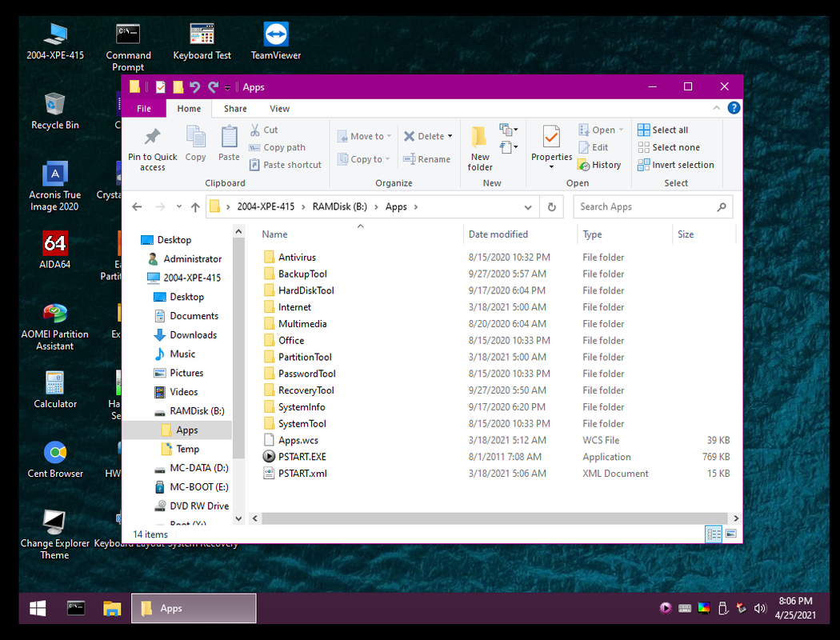Click Paste shortcut in the ribbon
The width and height of the screenshot is (840, 640).
286,165
